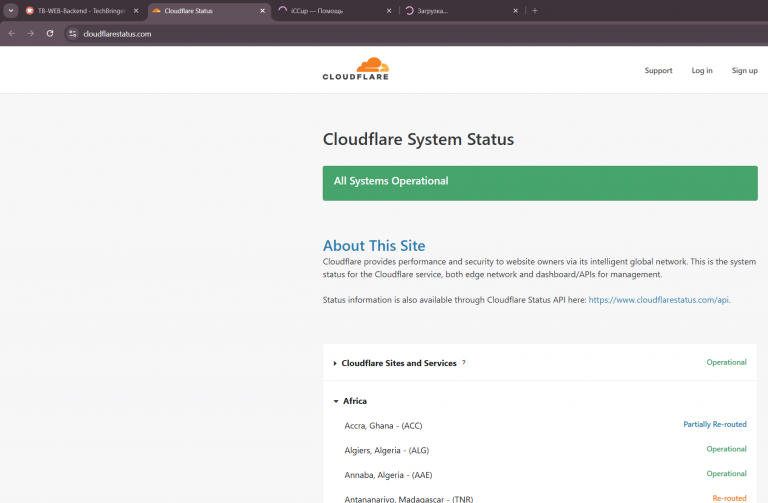Click Operational status for Algiers
Image resolution: width=768 pixels, height=503 pixels.
(726, 449)
